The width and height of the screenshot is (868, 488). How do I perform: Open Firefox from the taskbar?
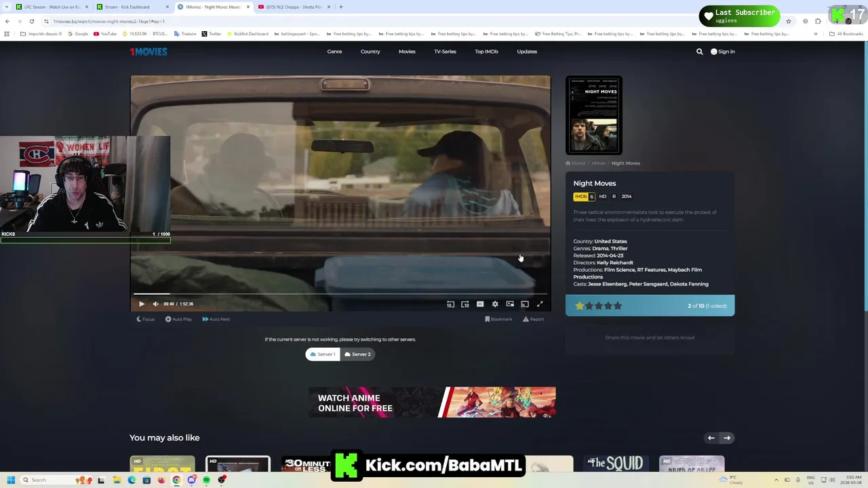[161, 480]
